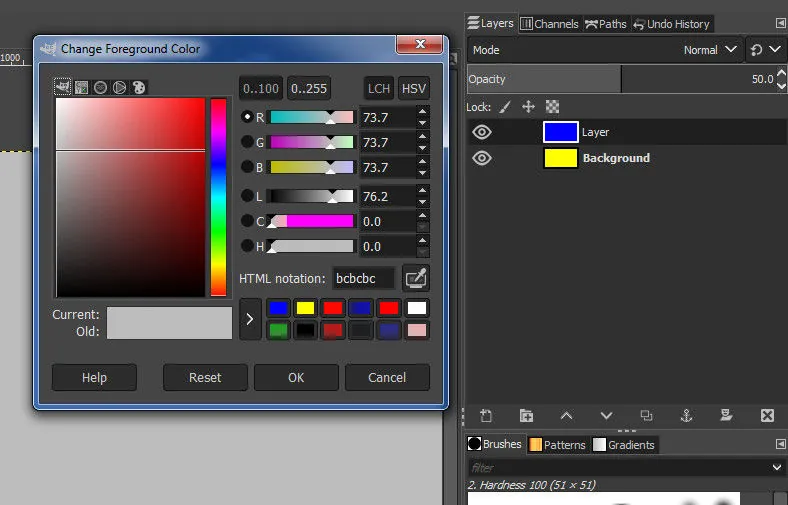Lower the layer with down arrow
This screenshot has width=788, height=505.
tap(607, 416)
